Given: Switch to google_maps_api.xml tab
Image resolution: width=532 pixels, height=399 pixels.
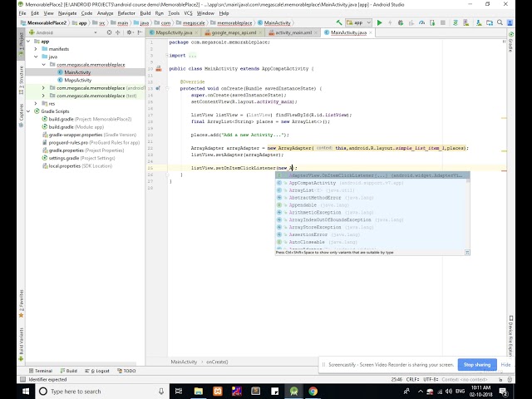Looking at the screenshot, I should point(234,32).
